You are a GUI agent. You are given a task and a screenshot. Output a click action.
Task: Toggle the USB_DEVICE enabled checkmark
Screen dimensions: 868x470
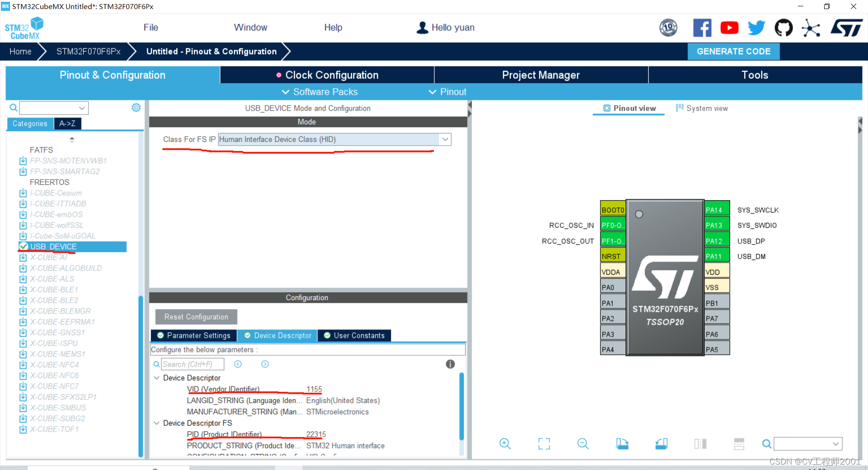pos(24,246)
